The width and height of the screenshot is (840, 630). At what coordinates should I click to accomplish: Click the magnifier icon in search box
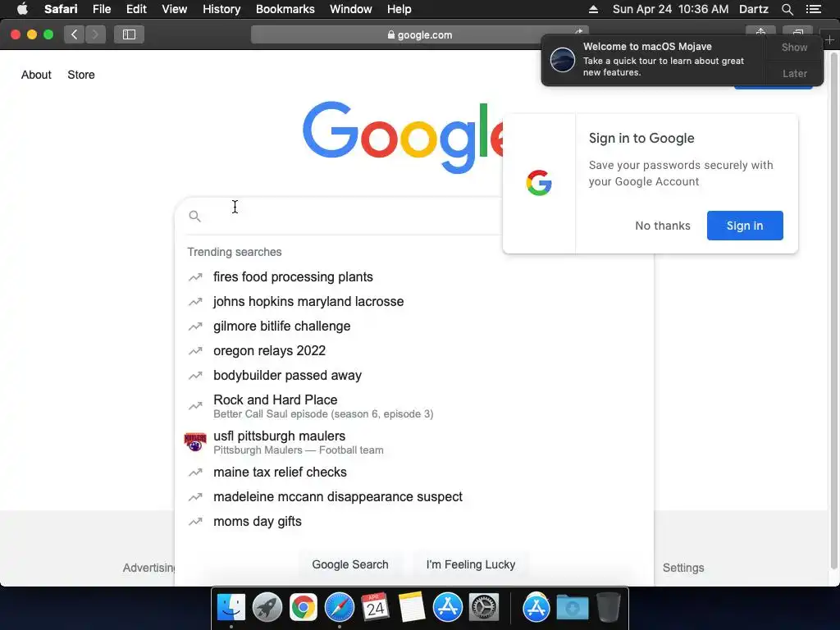[x=195, y=216]
